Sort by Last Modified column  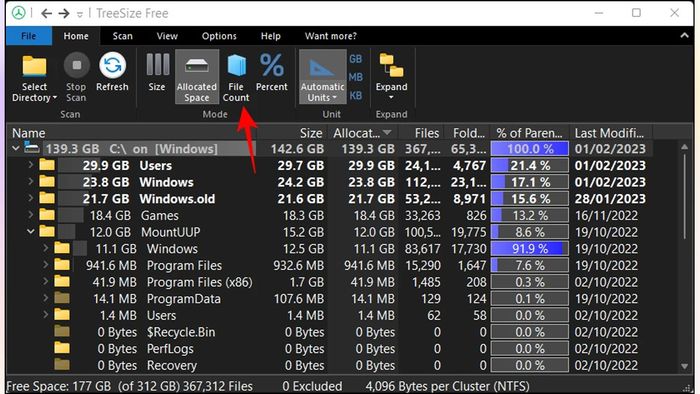pos(611,133)
